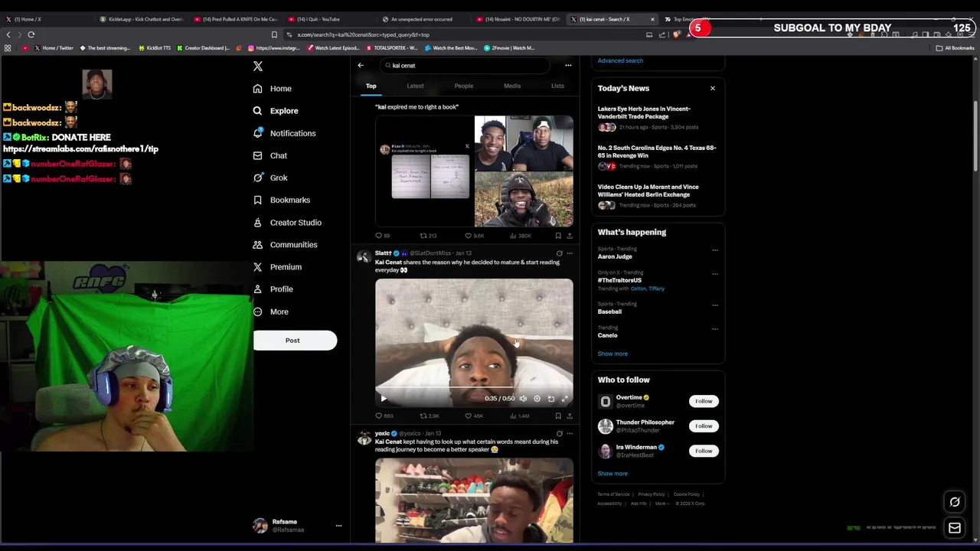The image size is (980, 551).
Task: Open Lakers Eye Herb Jones news story
Action: tap(657, 117)
